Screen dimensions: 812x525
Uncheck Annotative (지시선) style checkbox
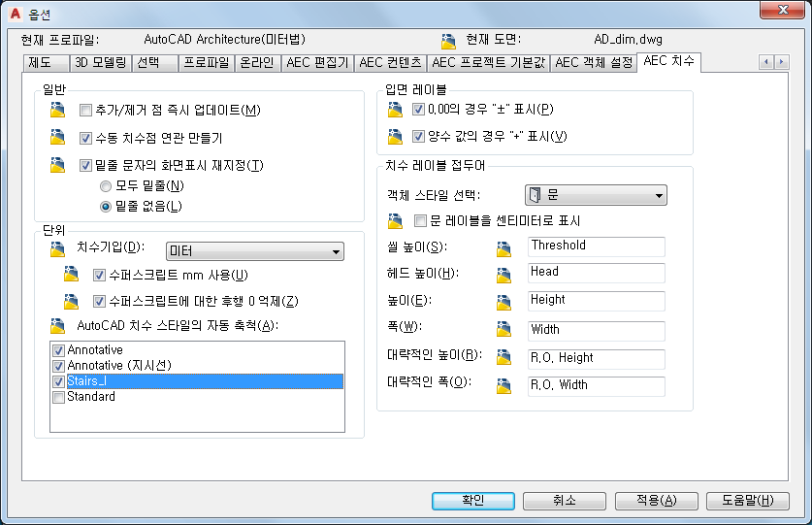[x=58, y=366]
